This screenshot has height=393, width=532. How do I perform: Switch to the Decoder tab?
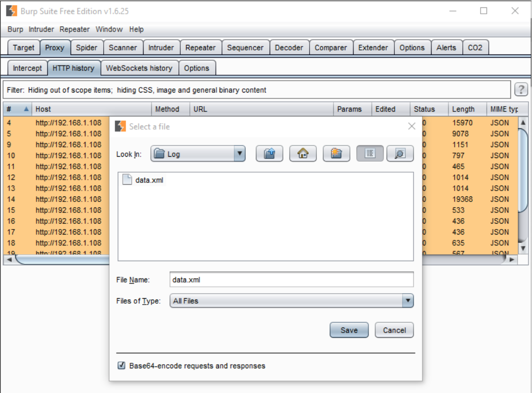pos(289,48)
